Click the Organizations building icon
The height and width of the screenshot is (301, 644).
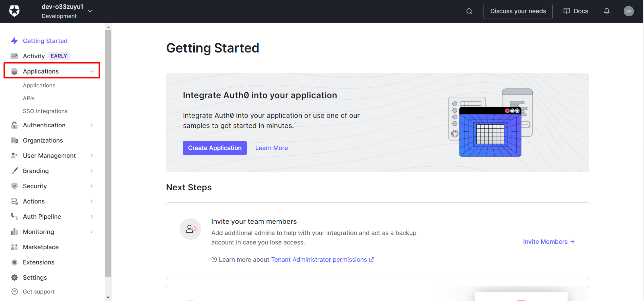pos(14,141)
